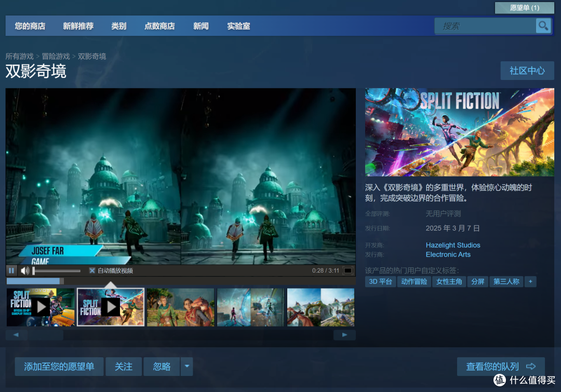Expand the ignore options dropdown arrow

(187, 366)
